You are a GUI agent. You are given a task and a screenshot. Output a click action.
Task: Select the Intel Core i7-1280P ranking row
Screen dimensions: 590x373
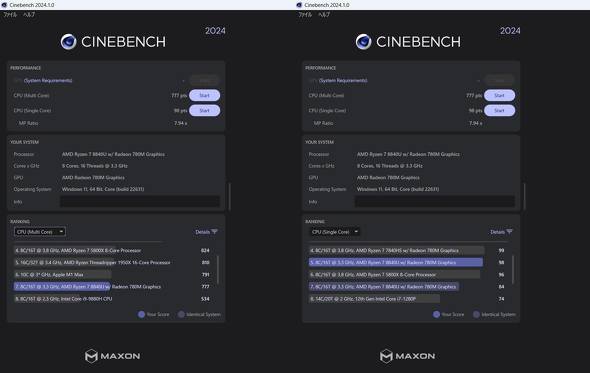click(x=408, y=299)
